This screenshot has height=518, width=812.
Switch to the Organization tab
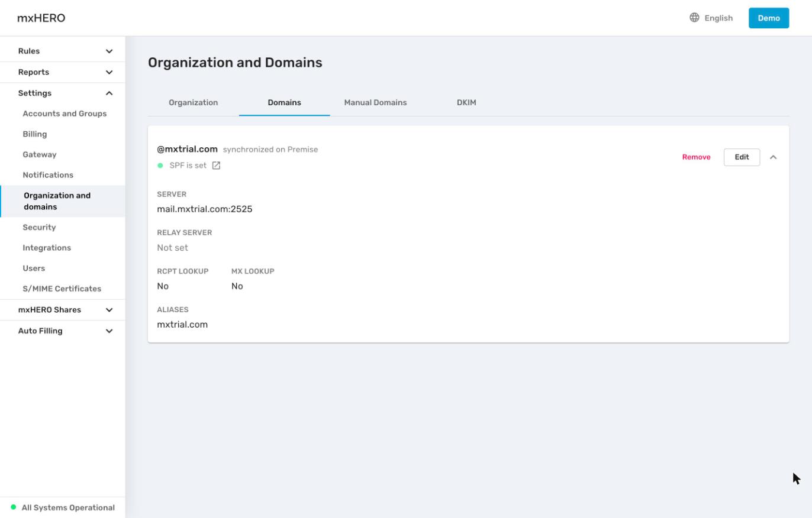[194, 102]
